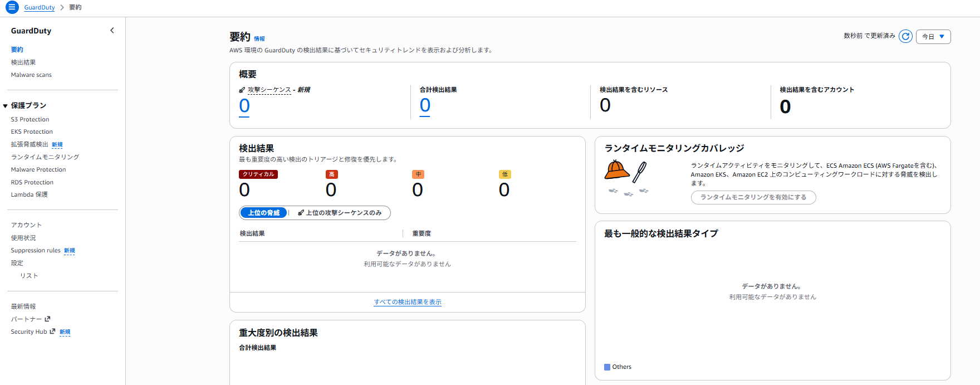980x385 pixels.
Task: Open 拡張脅威検出 page
Action: tap(30, 144)
